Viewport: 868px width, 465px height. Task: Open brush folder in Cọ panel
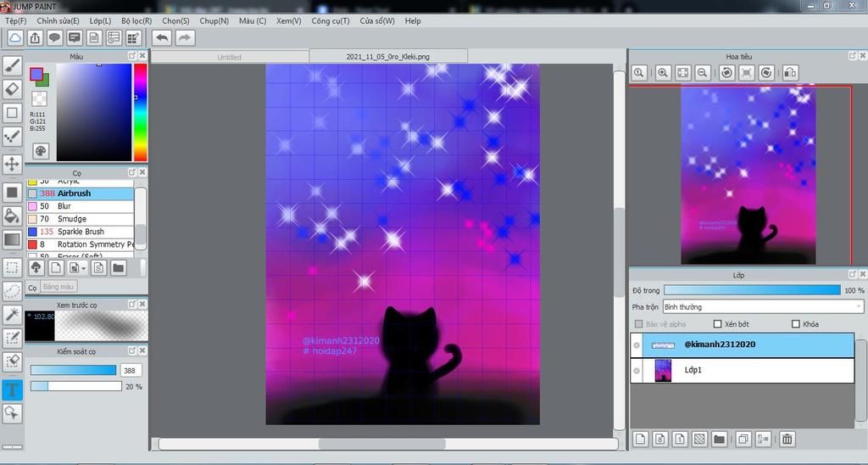[118, 268]
